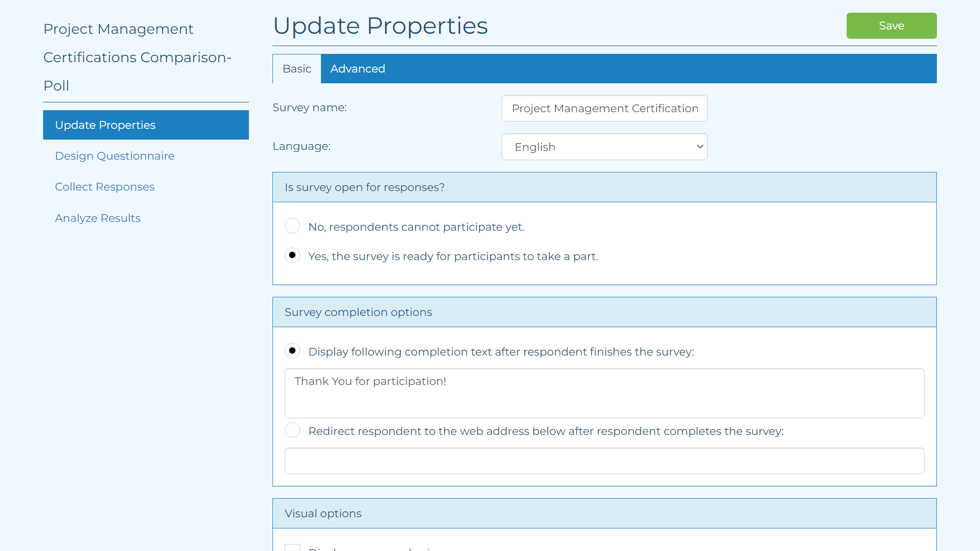
Task: Switch to the Basic tab
Action: pyautogui.click(x=296, y=69)
